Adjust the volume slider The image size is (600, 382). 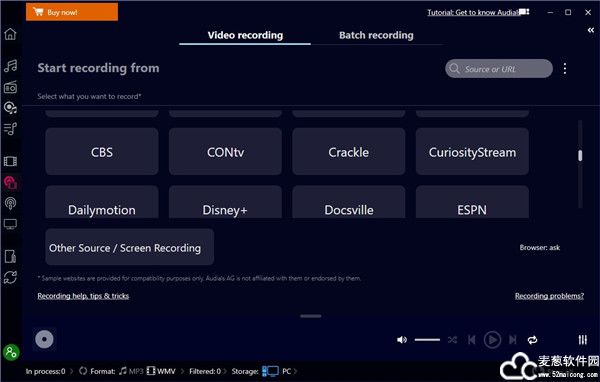(x=427, y=340)
